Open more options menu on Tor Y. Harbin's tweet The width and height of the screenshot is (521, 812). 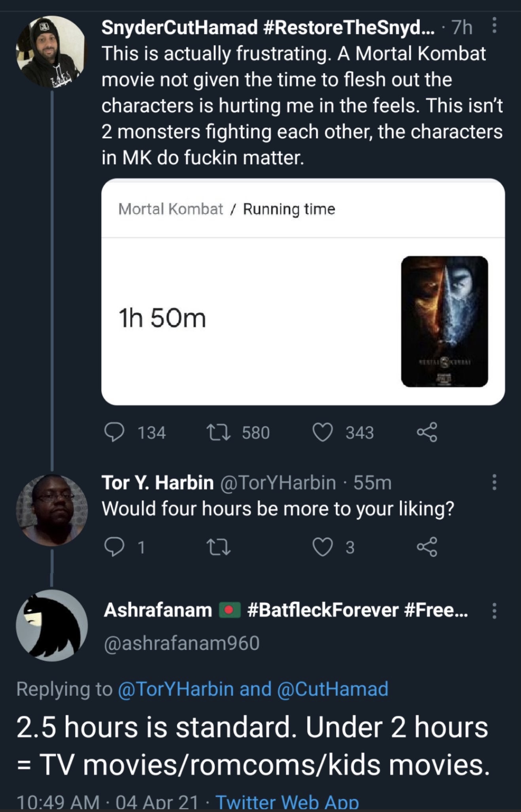(x=494, y=482)
